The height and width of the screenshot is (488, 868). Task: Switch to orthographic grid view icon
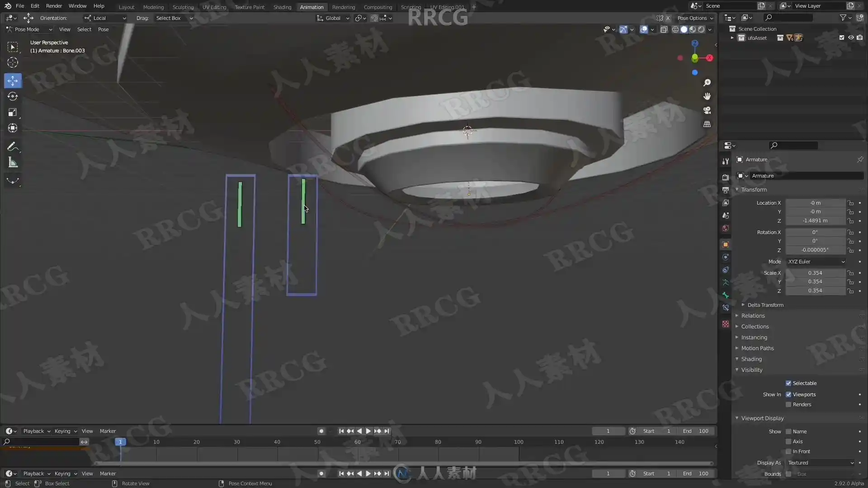pyautogui.click(x=707, y=124)
